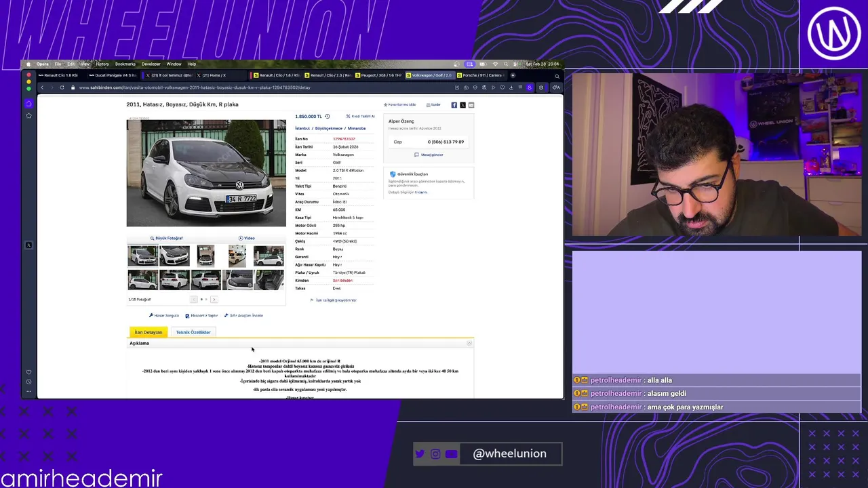
Task: Click the Sahibinden value in Kimden row
Action: tap(342, 281)
